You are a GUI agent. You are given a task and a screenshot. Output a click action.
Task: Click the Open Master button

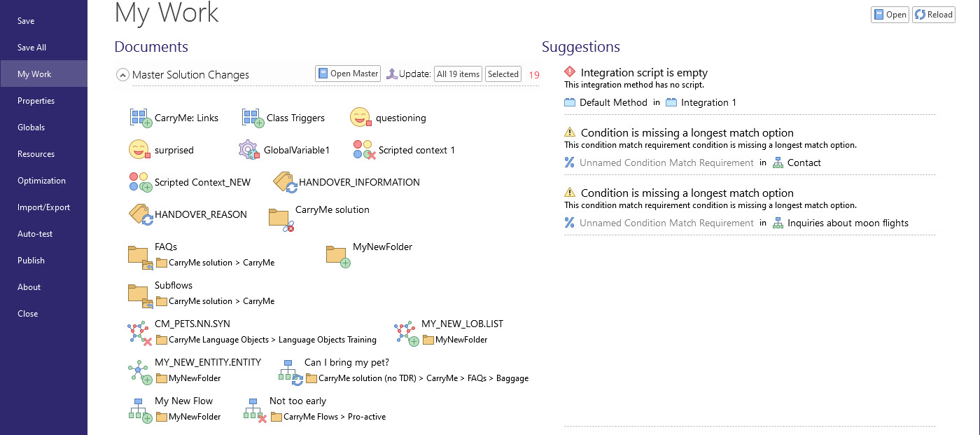348,73
